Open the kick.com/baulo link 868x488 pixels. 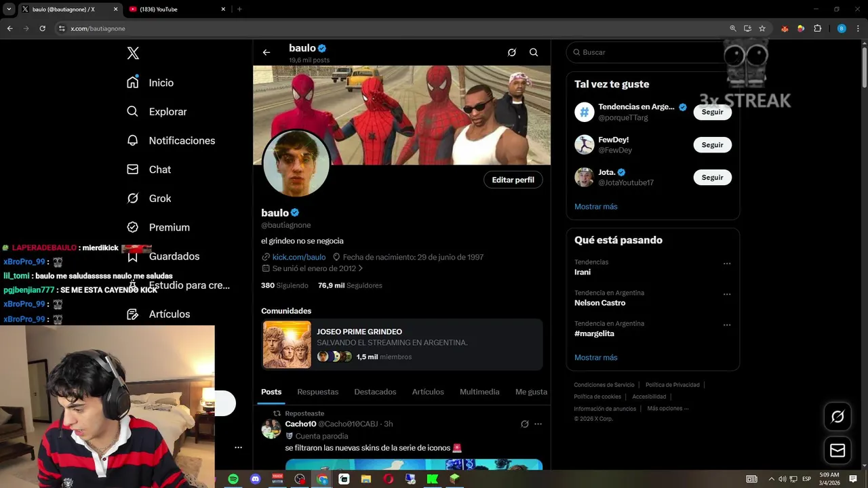click(x=298, y=257)
